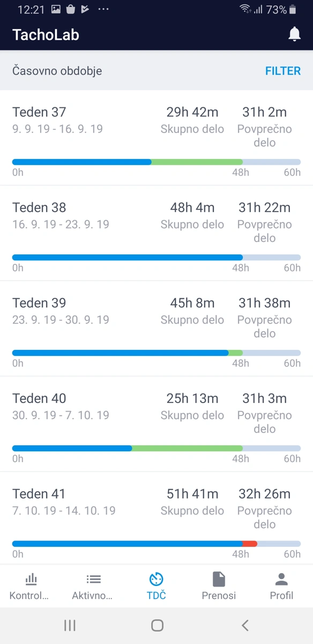Open Android recent apps button
This screenshot has width=313, height=644.
[70, 625]
